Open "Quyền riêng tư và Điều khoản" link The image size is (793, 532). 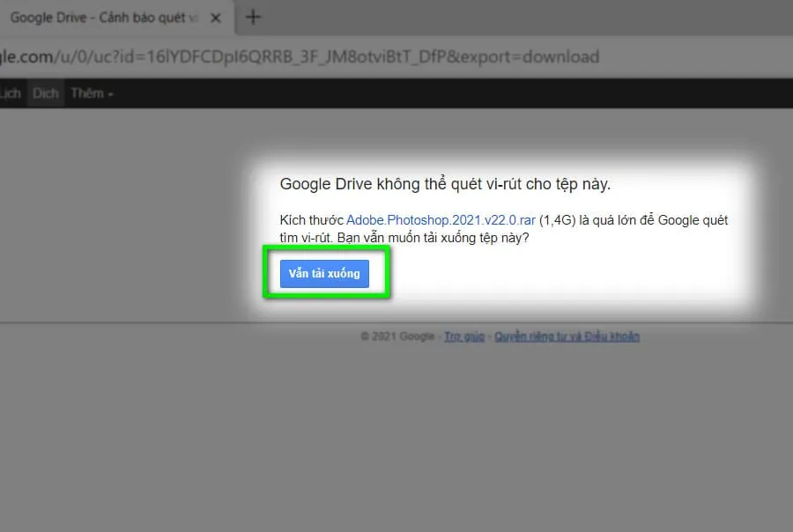pyautogui.click(x=567, y=336)
